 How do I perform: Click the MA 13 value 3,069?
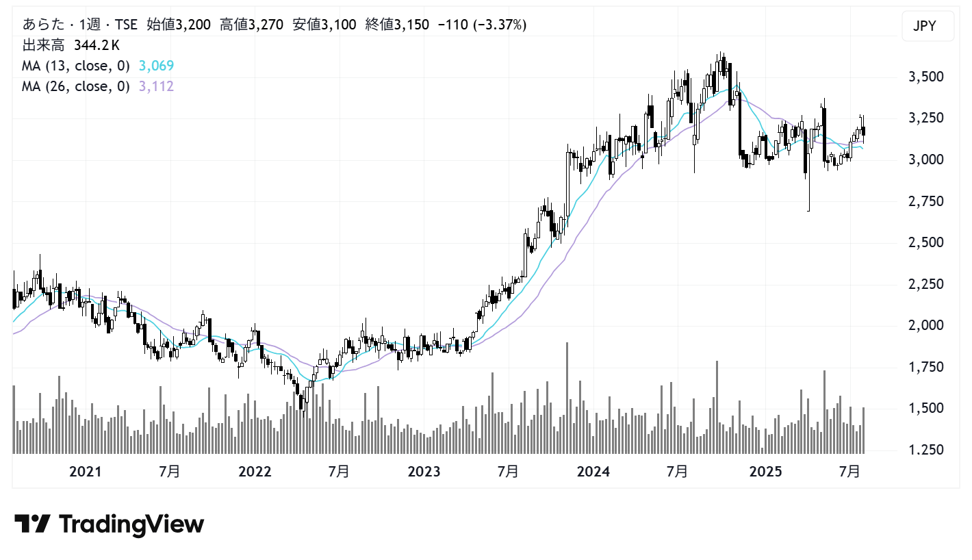tap(156, 66)
